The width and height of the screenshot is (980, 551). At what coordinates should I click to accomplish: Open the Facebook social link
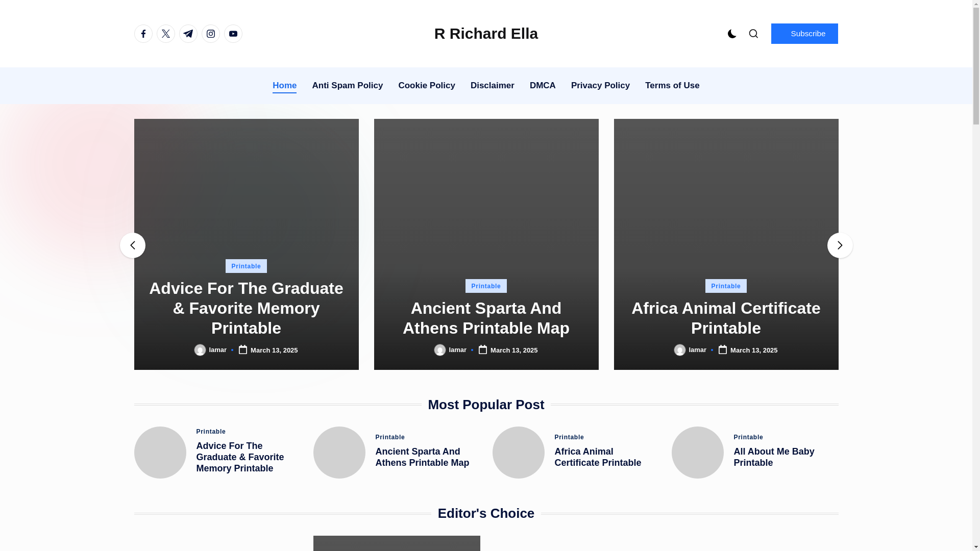(x=143, y=34)
